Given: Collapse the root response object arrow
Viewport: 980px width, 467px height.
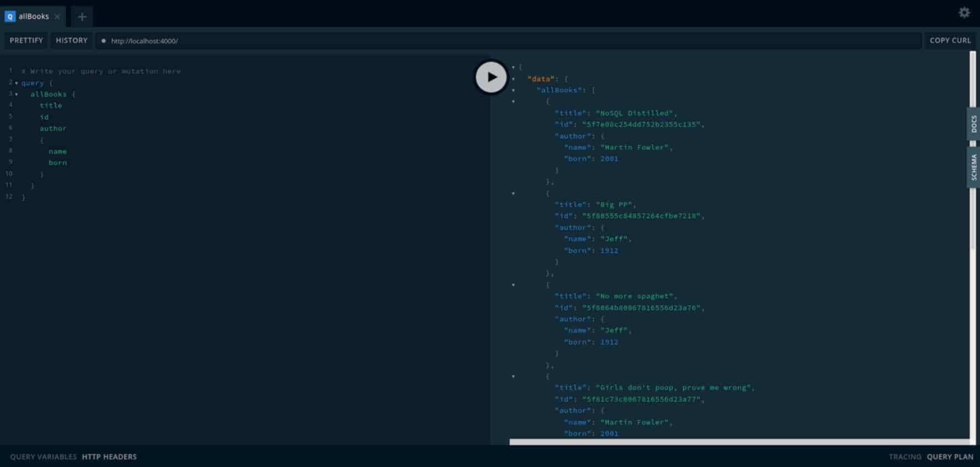Looking at the screenshot, I should 513,67.
